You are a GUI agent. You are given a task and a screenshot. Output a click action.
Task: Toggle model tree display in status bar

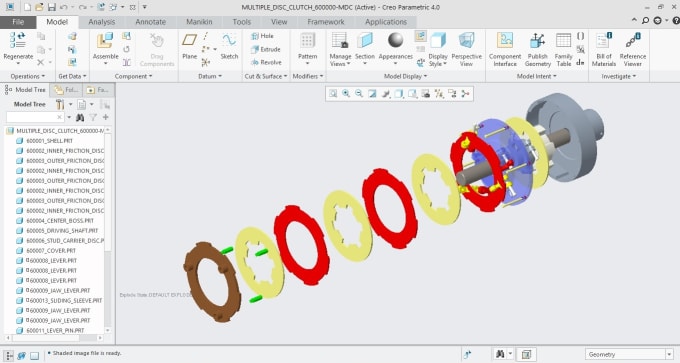click(x=9, y=355)
